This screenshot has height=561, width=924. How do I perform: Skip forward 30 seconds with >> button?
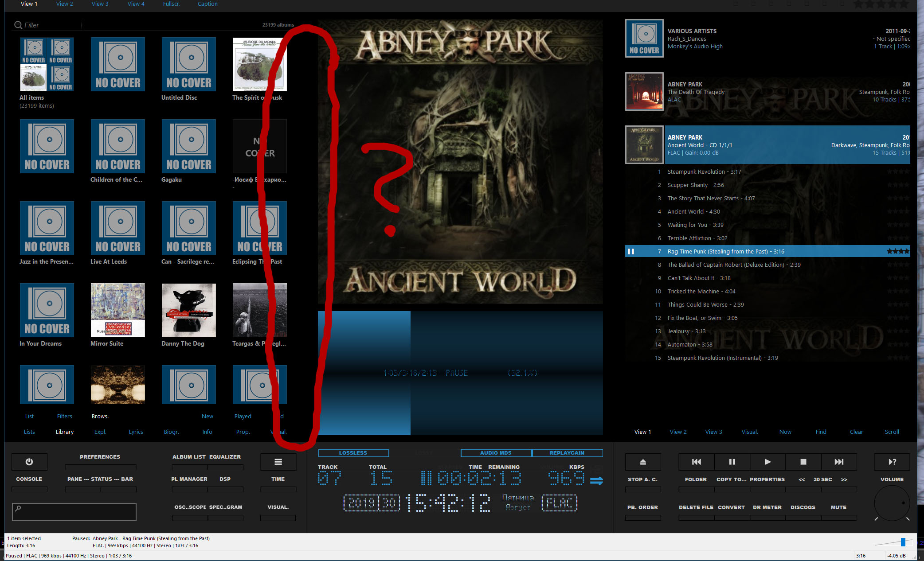click(x=844, y=479)
